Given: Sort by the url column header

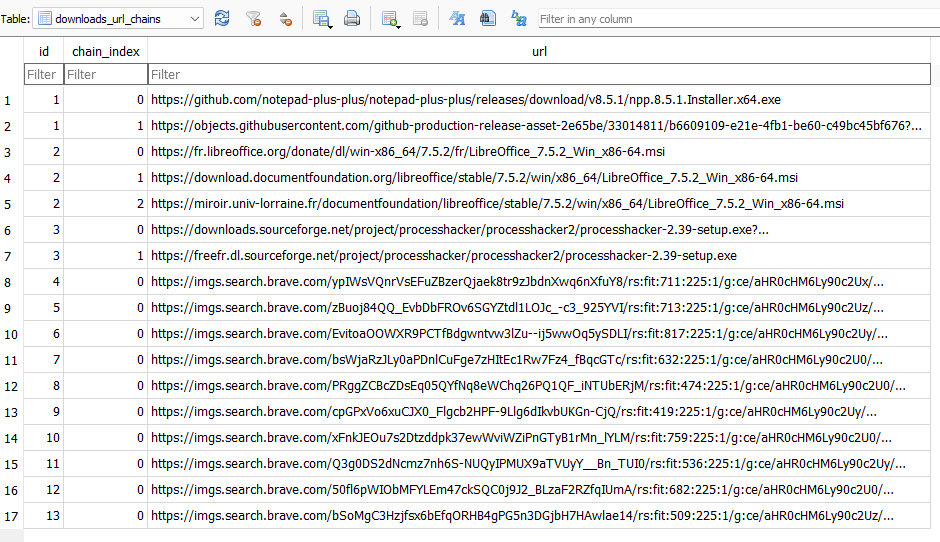Looking at the screenshot, I should (x=539, y=52).
